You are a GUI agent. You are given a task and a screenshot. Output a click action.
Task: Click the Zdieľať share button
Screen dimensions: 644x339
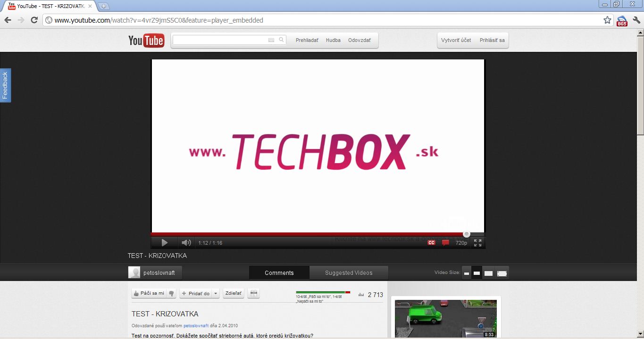(x=234, y=293)
